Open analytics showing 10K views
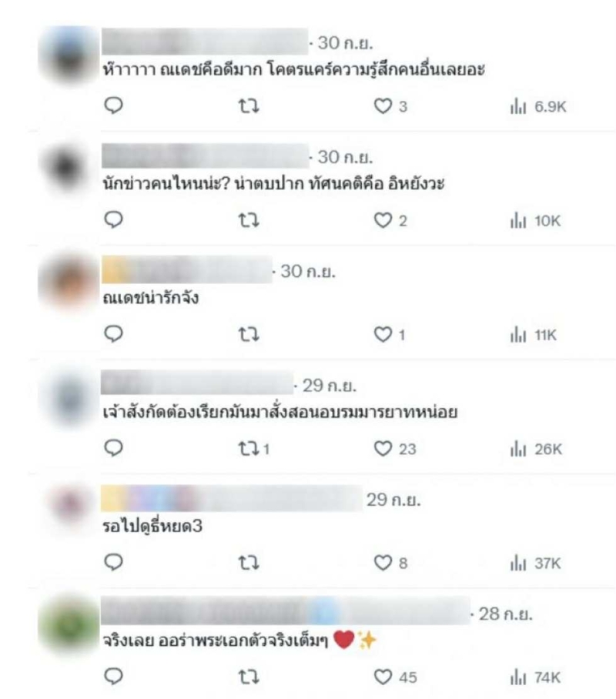 [x=535, y=221]
